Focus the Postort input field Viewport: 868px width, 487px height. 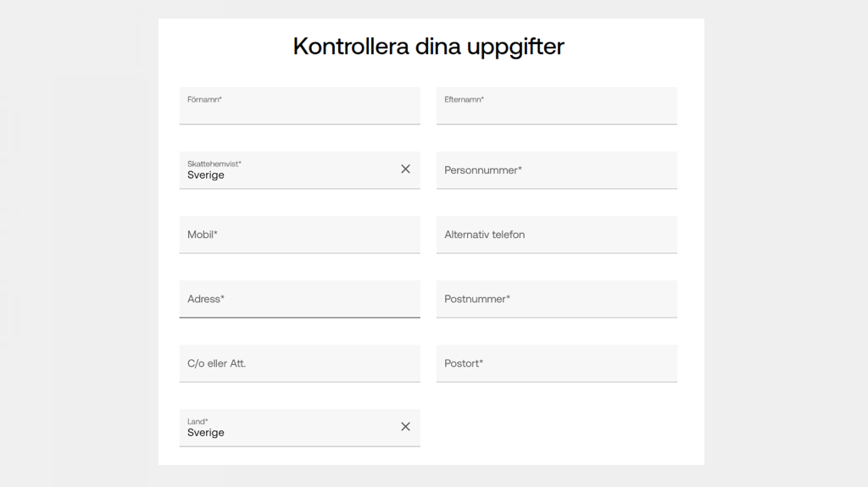click(x=556, y=363)
